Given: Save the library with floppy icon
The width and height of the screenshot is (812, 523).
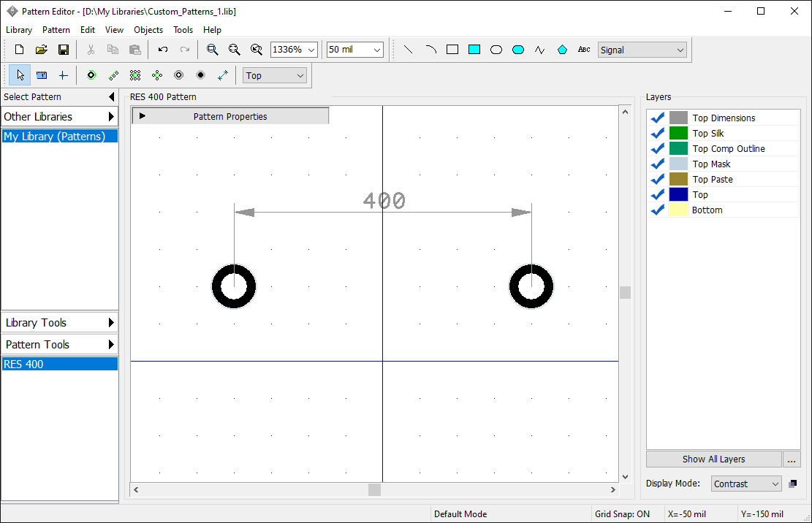Looking at the screenshot, I should click(x=63, y=50).
